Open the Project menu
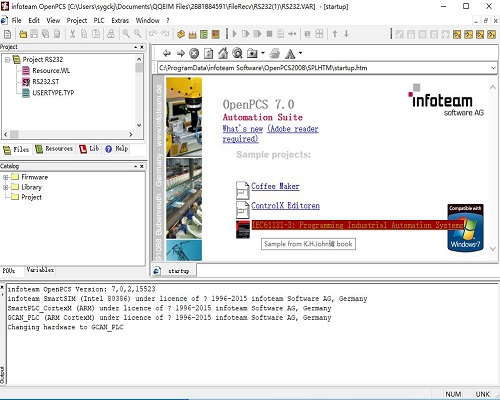The height and width of the screenshot is (400, 500). click(77, 20)
